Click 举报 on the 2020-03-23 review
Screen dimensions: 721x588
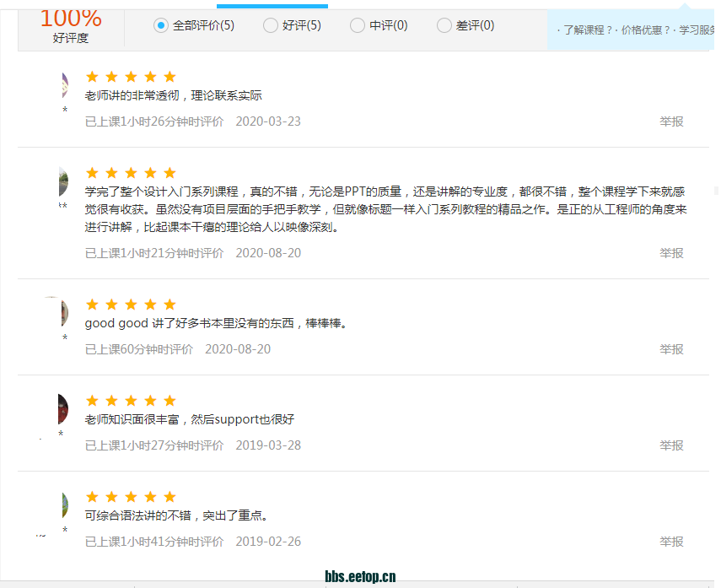[x=671, y=121]
